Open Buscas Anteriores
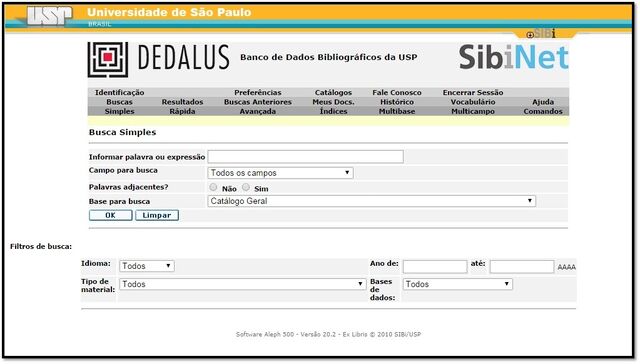The width and height of the screenshot is (640, 364). 258,102
